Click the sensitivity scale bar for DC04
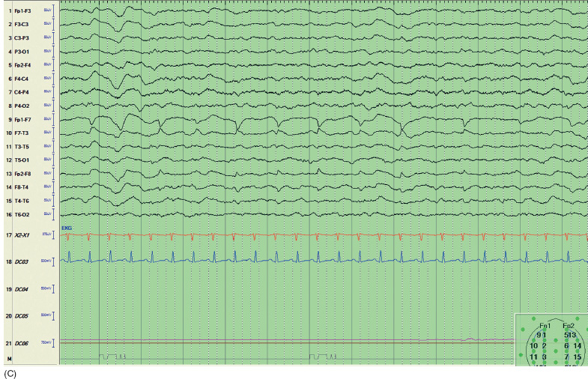The height and width of the screenshot is (379, 588). pyautogui.click(x=55, y=288)
